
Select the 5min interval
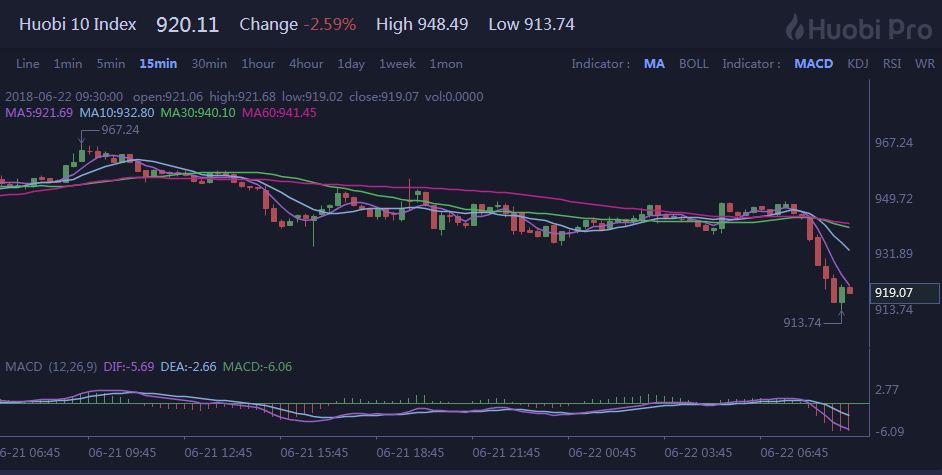111,64
